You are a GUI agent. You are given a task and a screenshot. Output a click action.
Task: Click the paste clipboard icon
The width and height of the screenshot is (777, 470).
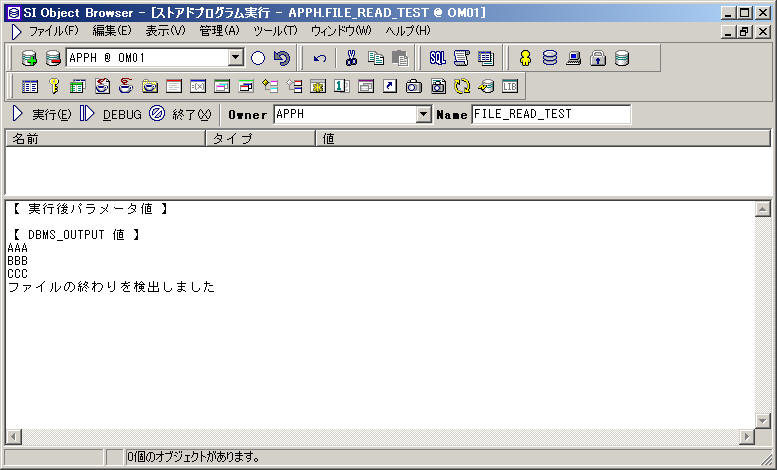[x=400, y=58]
